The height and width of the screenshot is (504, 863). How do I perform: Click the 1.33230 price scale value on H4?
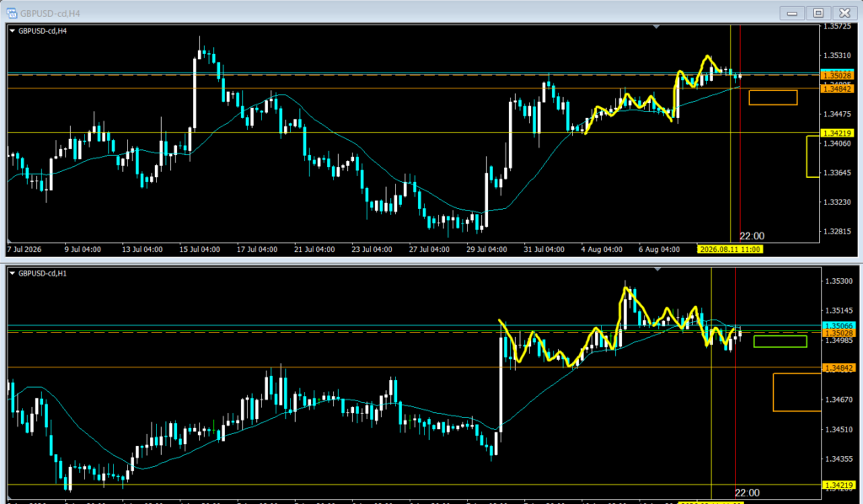click(x=837, y=202)
